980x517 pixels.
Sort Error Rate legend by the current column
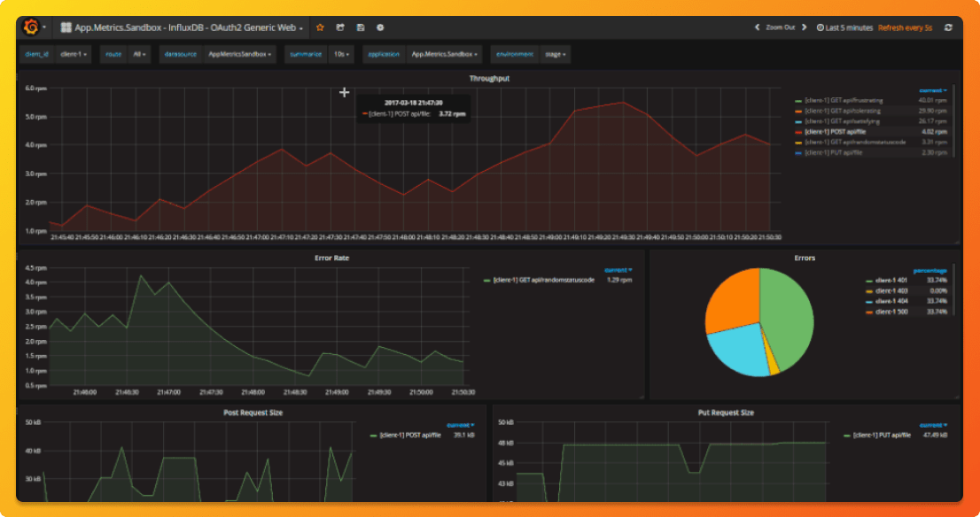point(618,270)
